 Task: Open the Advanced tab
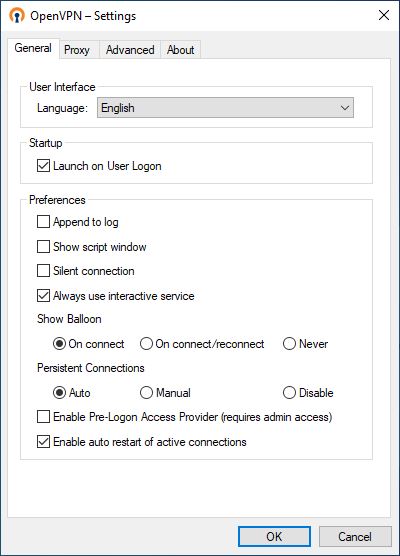click(x=130, y=50)
